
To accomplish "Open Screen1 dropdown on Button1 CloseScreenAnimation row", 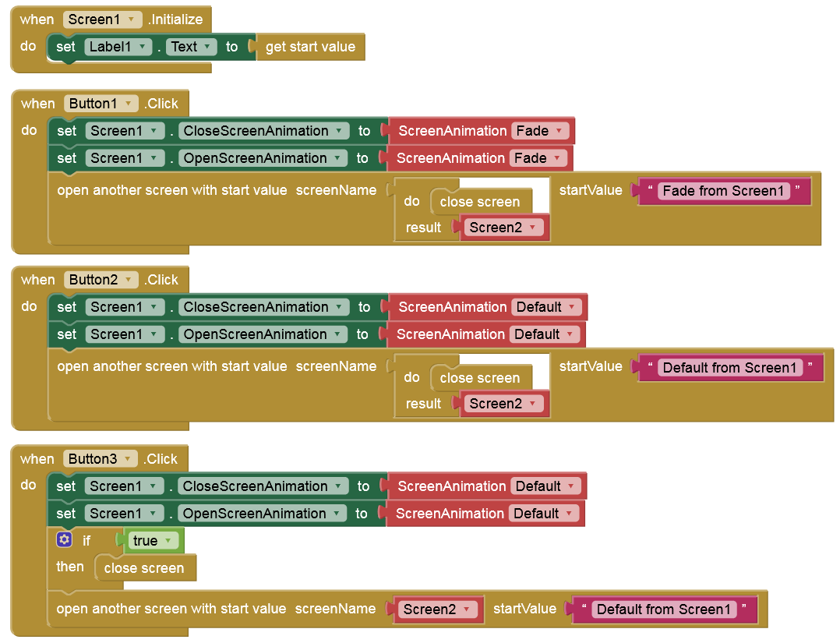I will pos(125,131).
